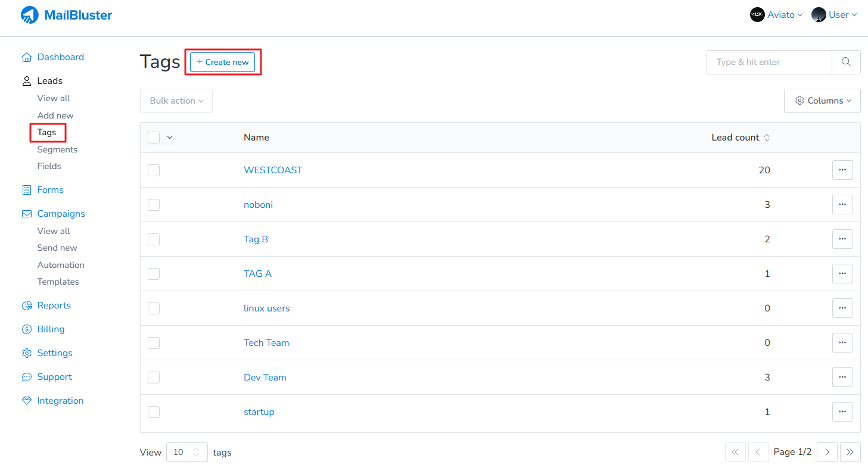Click the Aviato brand avatar
Viewport: 868px width, 474px height.
pyautogui.click(x=757, y=15)
